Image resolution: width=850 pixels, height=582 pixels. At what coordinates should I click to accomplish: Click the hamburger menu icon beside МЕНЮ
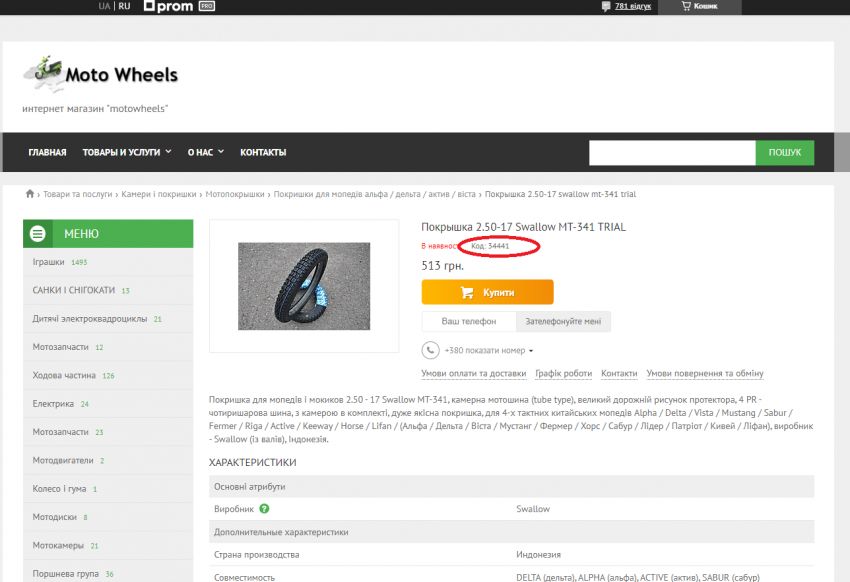[38, 234]
